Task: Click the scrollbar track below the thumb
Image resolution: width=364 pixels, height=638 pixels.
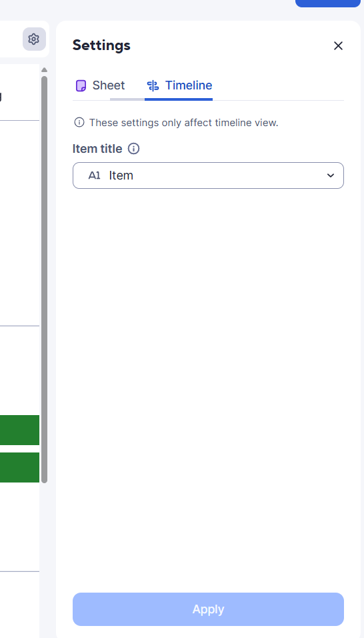Action: pos(44,557)
